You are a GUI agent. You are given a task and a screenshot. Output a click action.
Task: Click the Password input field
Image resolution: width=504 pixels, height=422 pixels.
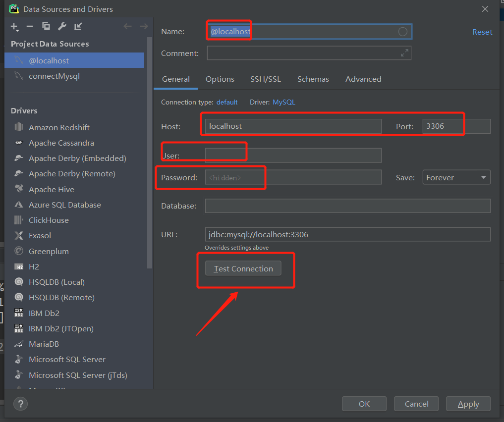pyautogui.click(x=293, y=177)
